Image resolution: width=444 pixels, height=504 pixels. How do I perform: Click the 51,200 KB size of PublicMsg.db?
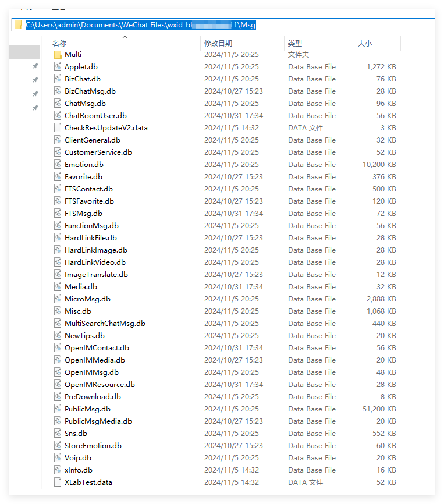(x=379, y=409)
